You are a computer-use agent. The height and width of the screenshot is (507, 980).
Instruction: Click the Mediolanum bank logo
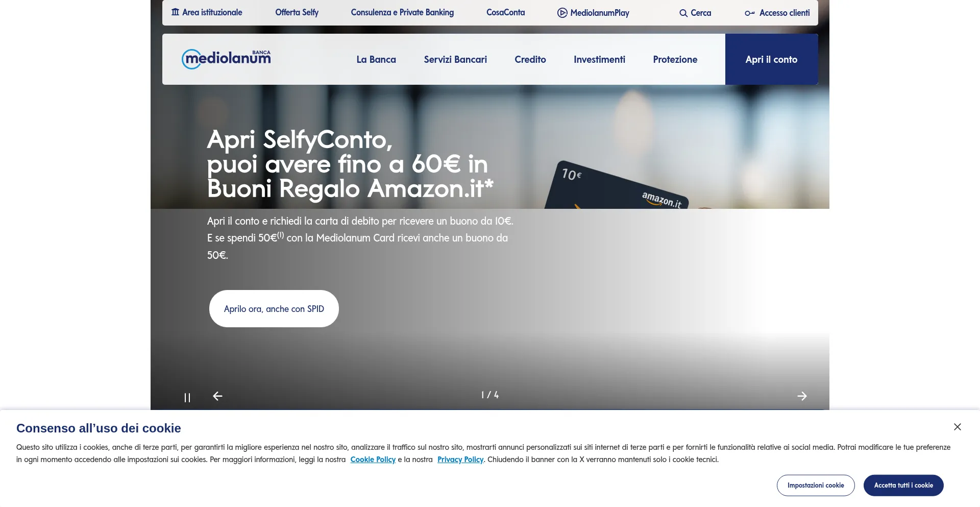226,59
